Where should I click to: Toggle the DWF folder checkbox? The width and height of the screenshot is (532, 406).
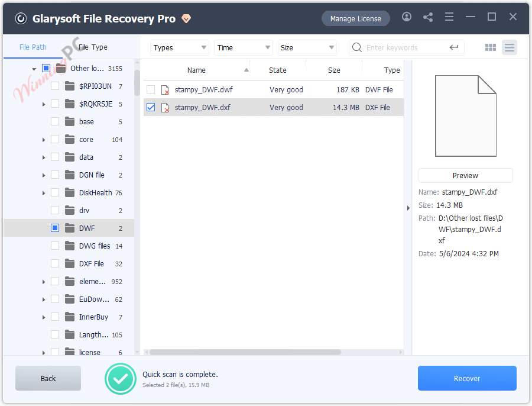click(55, 228)
